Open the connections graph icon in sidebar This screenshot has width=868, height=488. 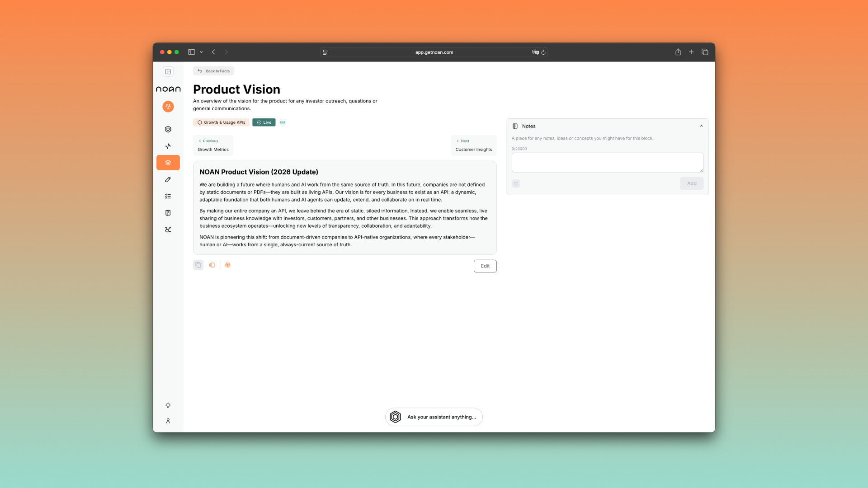tap(168, 230)
